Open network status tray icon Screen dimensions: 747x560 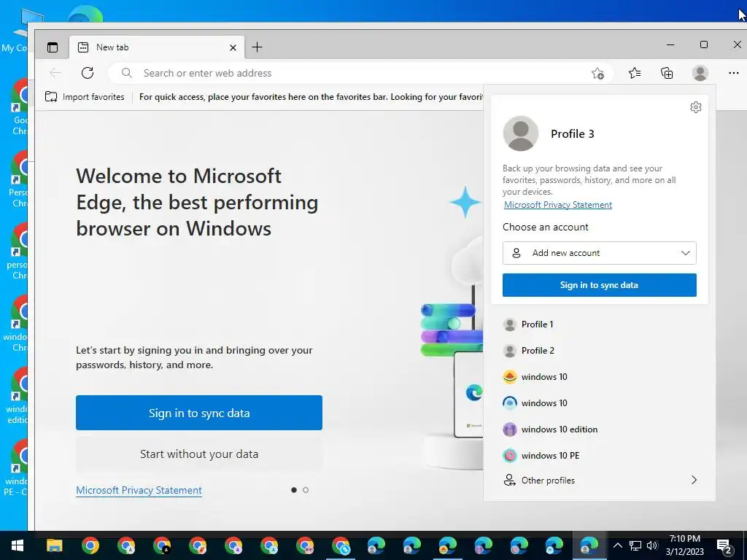635,545
